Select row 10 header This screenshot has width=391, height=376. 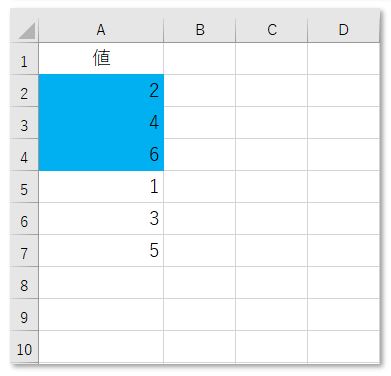pos(25,347)
